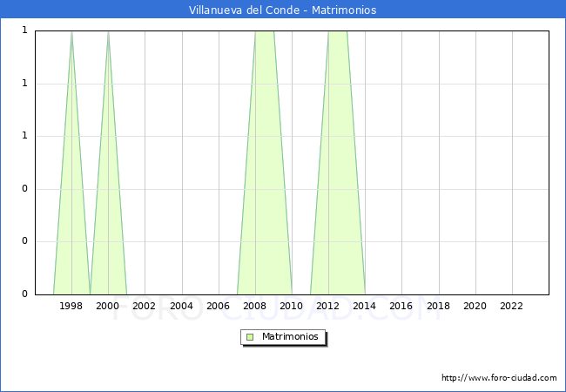Click the green Matrimonios legend swatch

[x=250, y=337]
